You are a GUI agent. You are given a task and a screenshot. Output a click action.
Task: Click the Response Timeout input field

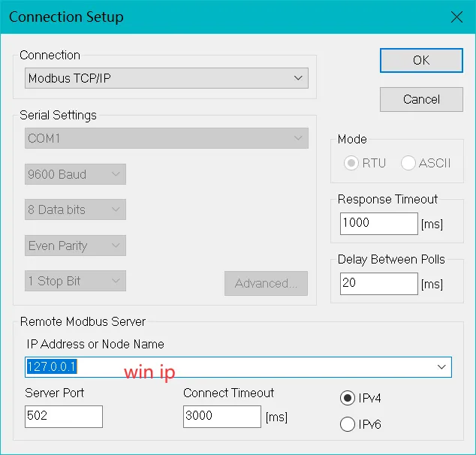pyautogui.click(x=379, y=224)
